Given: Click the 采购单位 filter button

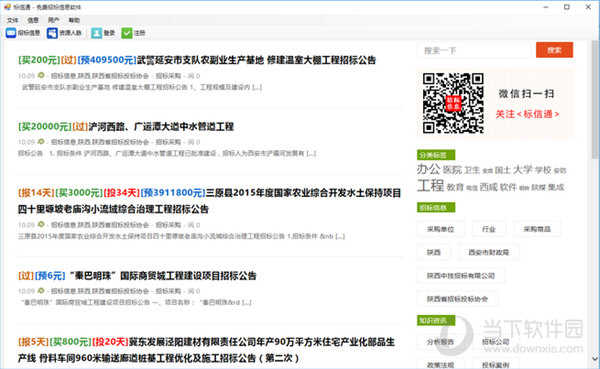Looking at the screenshot, I should pyautogui.click(x=440, y=229).
